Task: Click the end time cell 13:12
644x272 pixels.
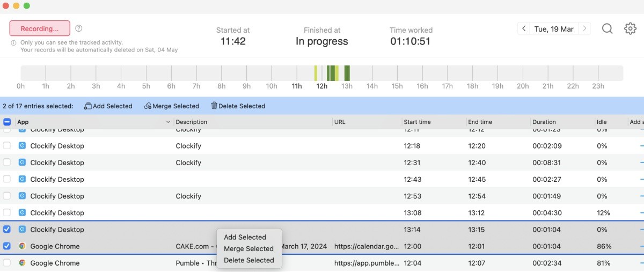Action: pyautogui.click(x=477, y=212)
